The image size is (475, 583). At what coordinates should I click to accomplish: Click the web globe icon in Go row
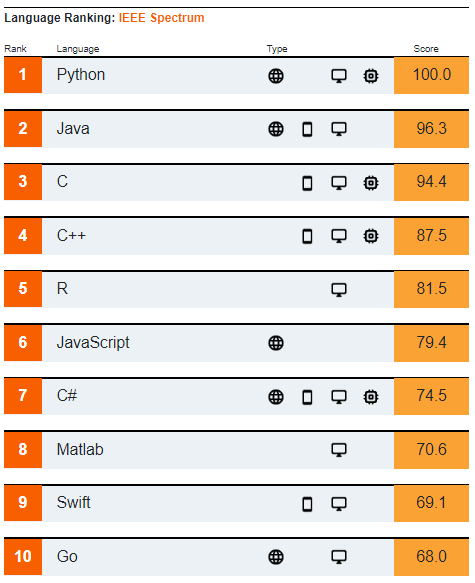[276, 557]
